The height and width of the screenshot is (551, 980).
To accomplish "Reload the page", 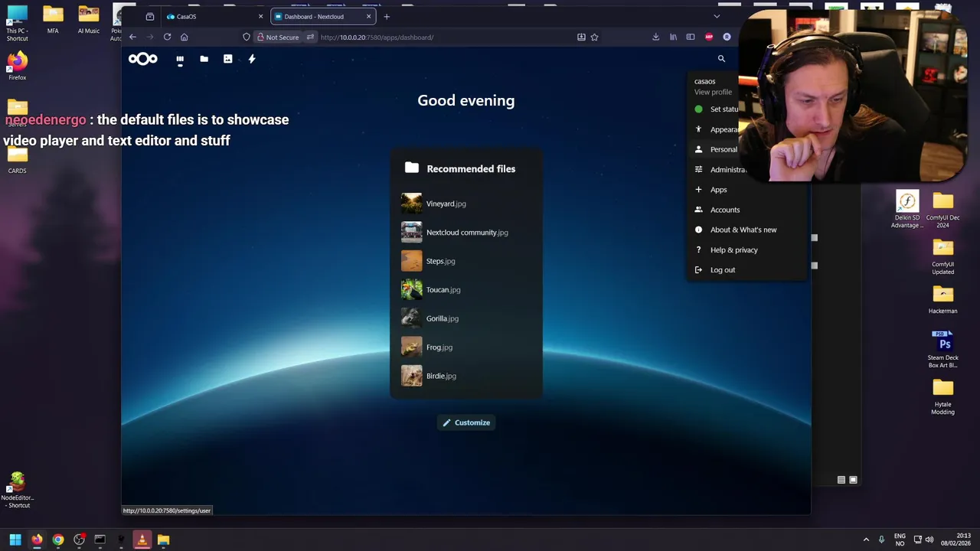I will point(167,37).
